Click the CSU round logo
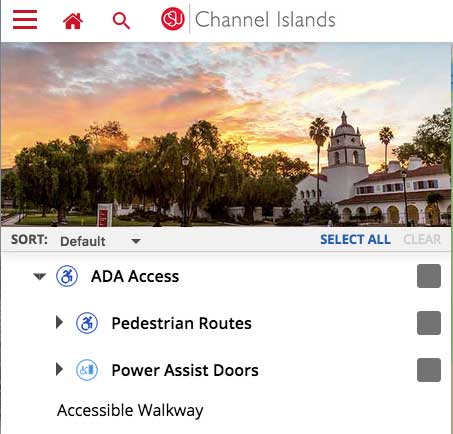The height and width of the screenshot is (434, 453). (x=173, y=19)
